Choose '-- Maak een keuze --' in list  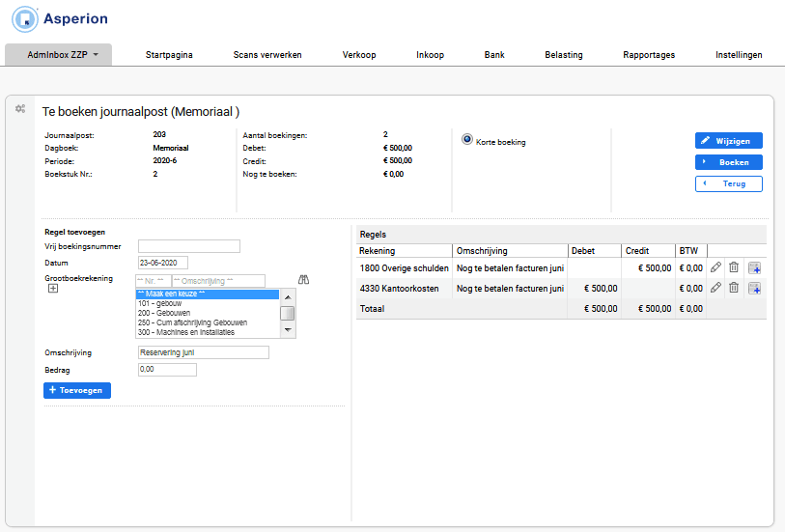[208, 294]
